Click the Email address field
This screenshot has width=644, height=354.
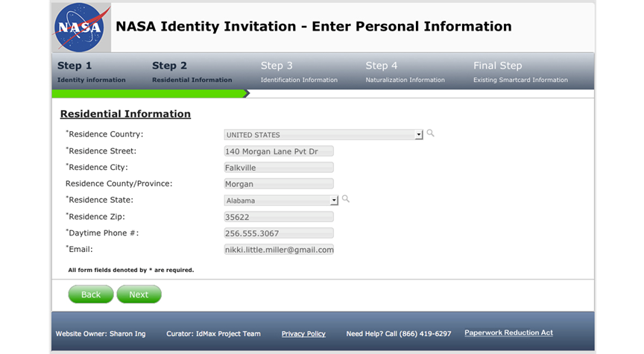[279, 250]
